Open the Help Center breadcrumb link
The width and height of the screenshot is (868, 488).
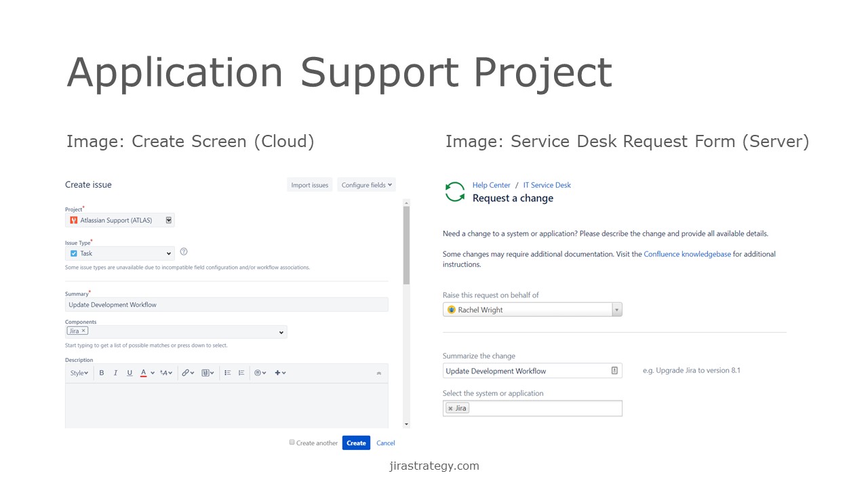(x=492, y=185)
